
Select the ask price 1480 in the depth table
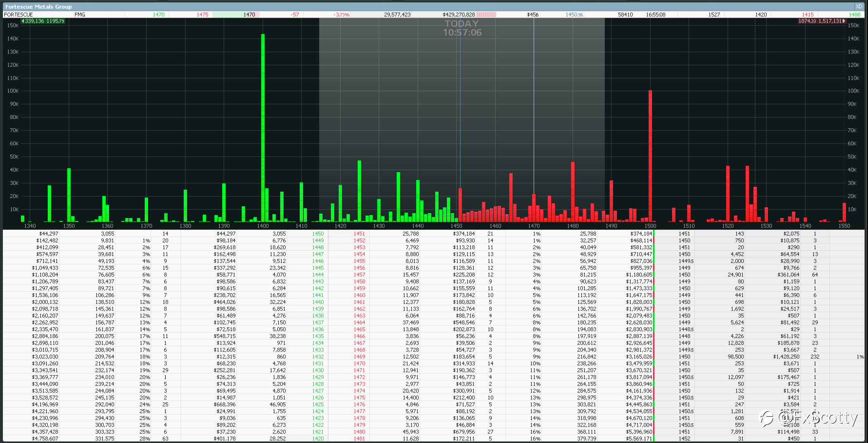359,432
